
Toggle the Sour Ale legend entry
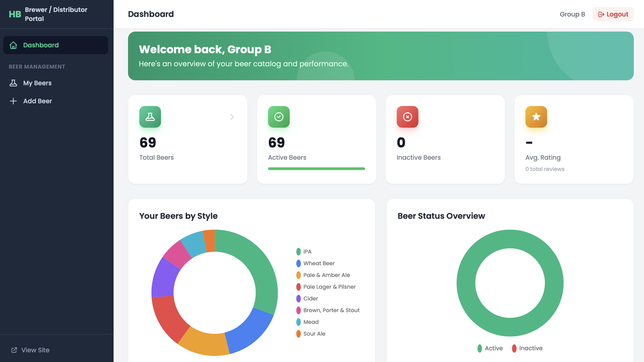click(311, 334)
